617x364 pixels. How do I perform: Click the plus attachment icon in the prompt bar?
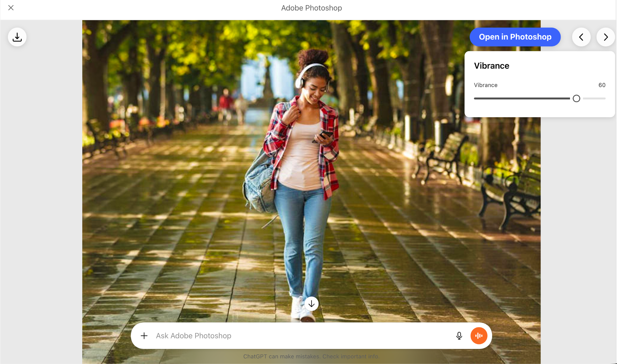144,336
